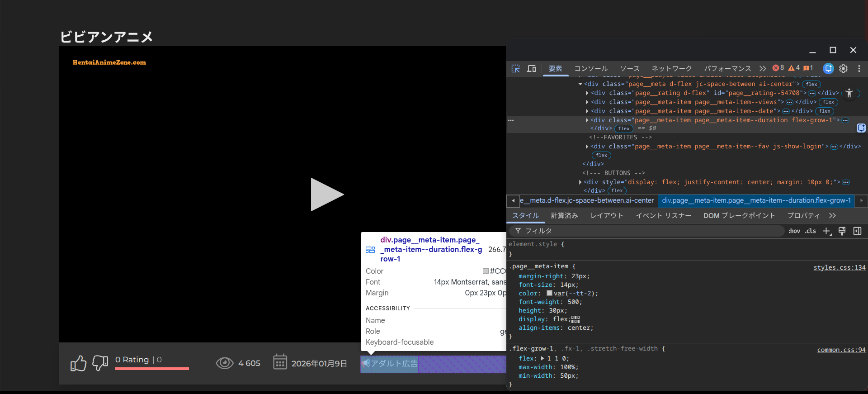Toggle flex badge on meta-item--views row

coord(828,102)
